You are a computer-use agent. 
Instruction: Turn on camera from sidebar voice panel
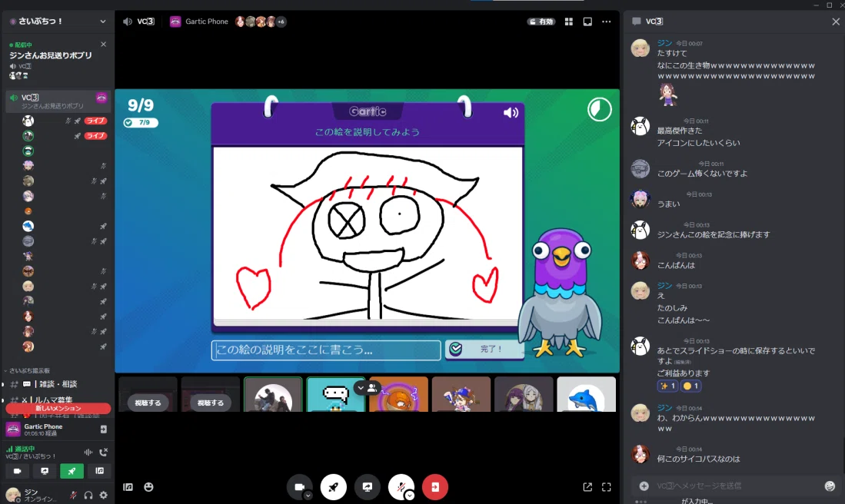click(x=17, y=471)
